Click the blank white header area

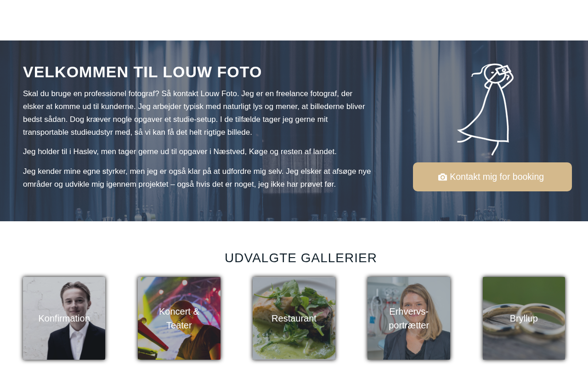click(294, 20)
